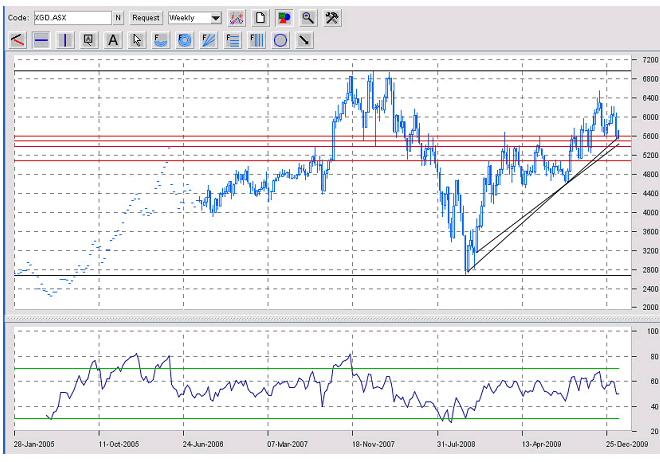Click the stock Code input field
The image size is (660, 462).
coord(71,18)
